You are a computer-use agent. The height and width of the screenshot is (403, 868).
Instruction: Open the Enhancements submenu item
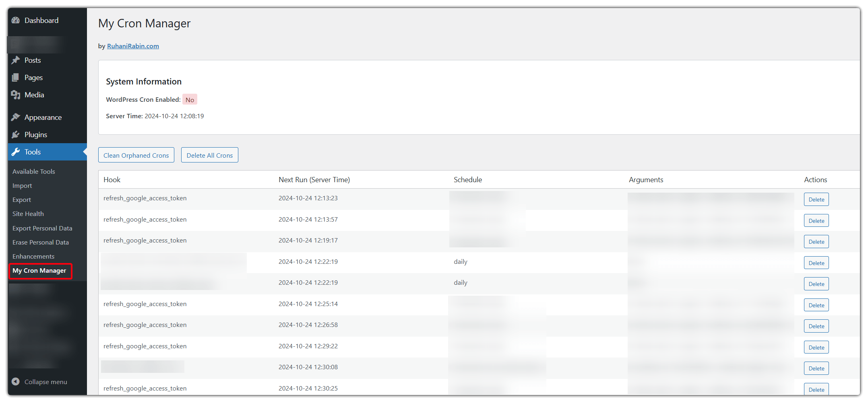click(33, 256)
